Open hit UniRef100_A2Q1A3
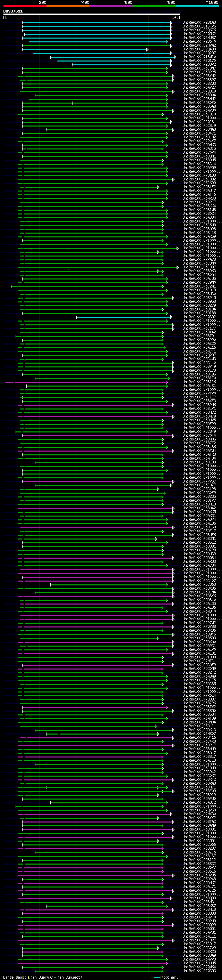222x980 pixels. pyautogui.click(x=199, y=23)
